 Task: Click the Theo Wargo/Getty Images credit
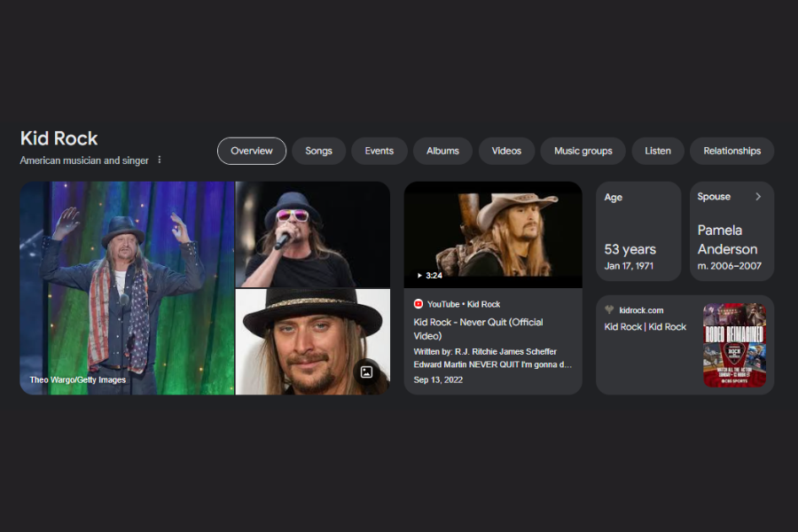click(77, 379)
